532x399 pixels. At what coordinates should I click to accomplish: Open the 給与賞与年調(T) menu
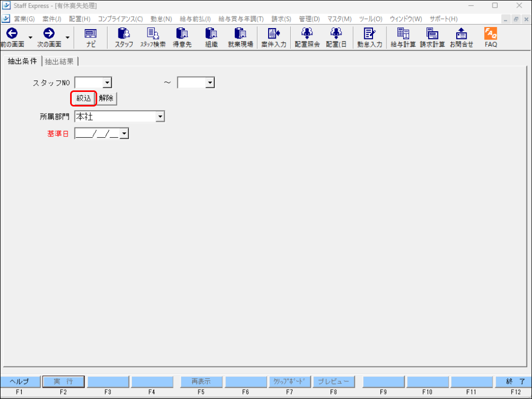pos(241,19)
